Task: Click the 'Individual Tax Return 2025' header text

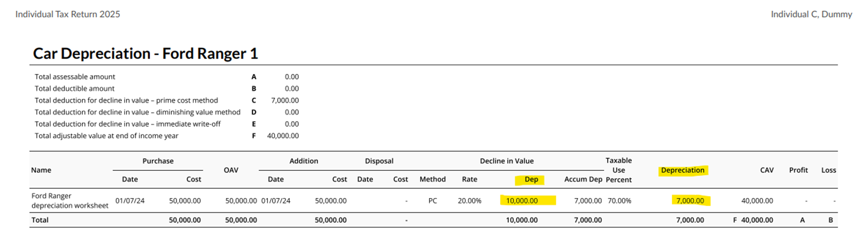Action: tap(68, 14)
